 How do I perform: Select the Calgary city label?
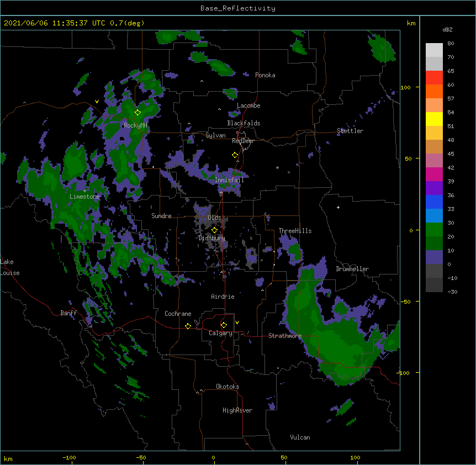(x=220, y=333)
